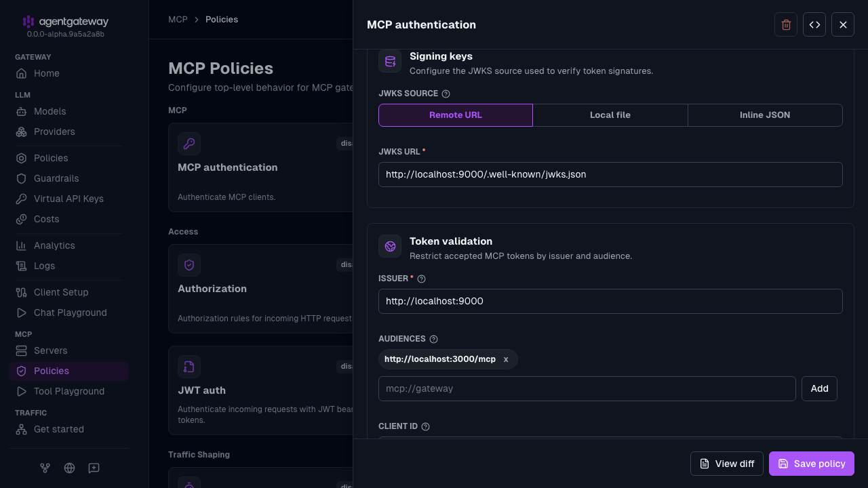
Task: Click the Client Setup icon
Action: pos(22,292)
